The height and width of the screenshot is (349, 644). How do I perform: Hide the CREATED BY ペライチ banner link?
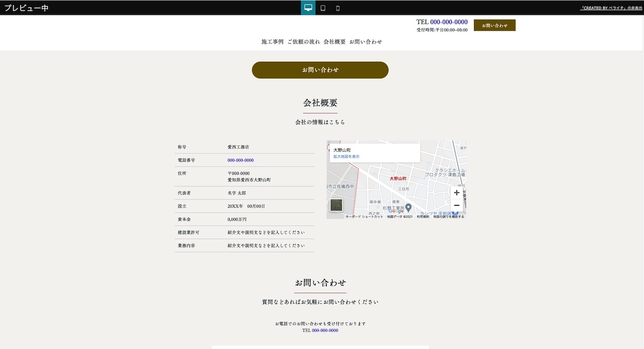click(611, 8)
